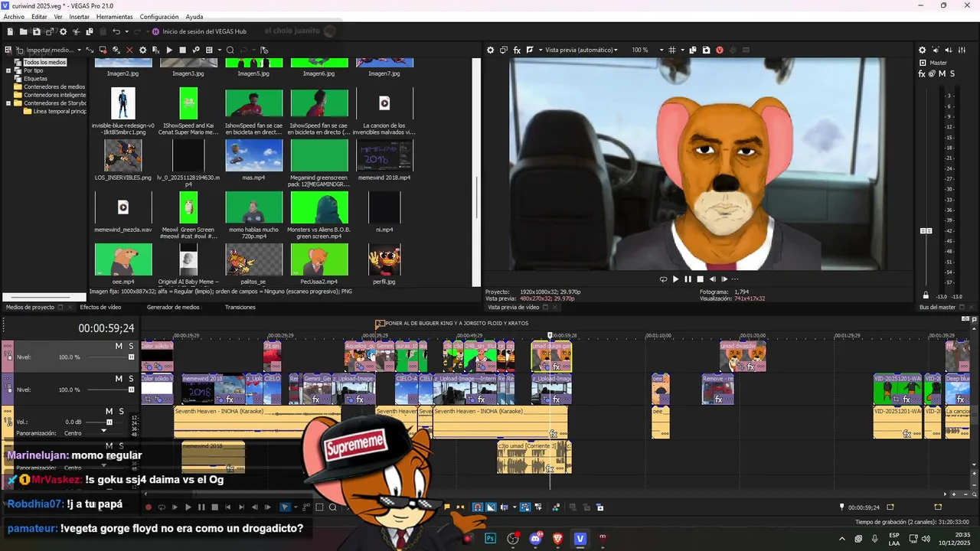This screenshot has height=551, width=980.
Task: Remove selected media with red X icon
Action: (129, 50)
